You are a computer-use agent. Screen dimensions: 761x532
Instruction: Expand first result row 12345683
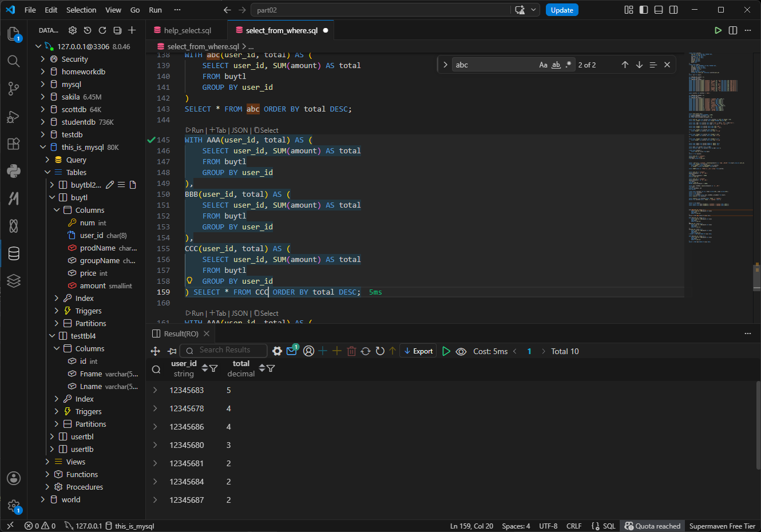tap(155, 390)
